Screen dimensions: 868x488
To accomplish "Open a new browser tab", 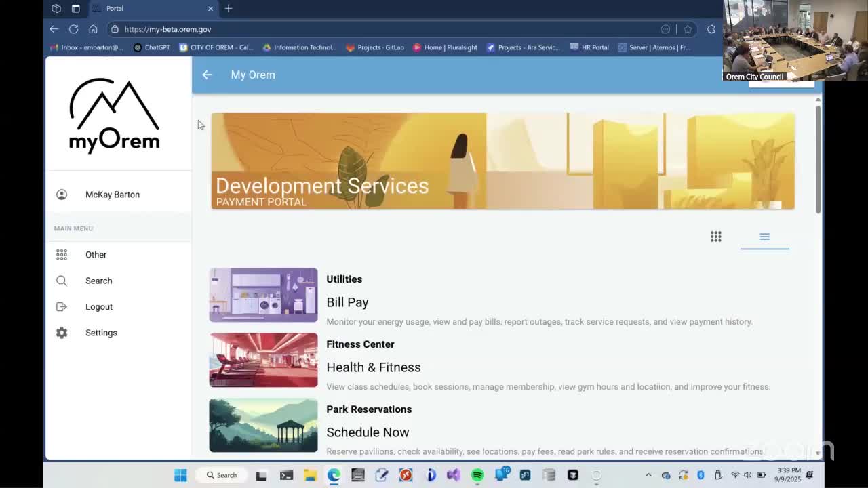I will pos(229,9).
